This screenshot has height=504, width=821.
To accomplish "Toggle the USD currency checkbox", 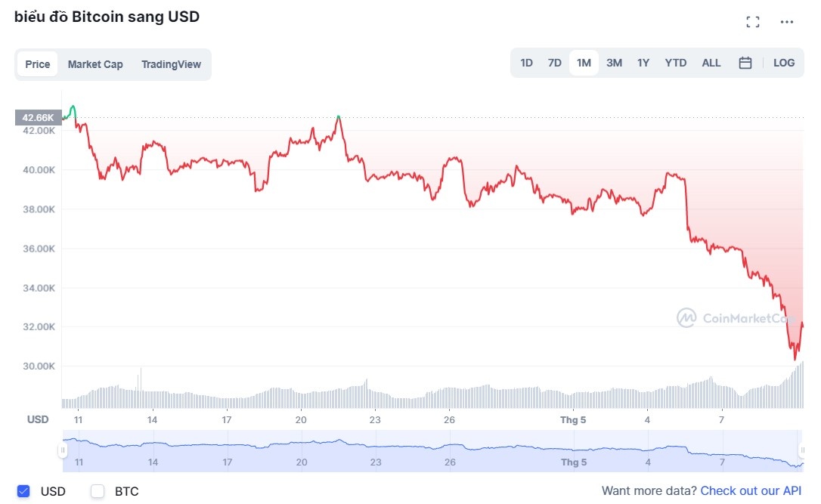I will pyautogui.click(x=23, y=491).
